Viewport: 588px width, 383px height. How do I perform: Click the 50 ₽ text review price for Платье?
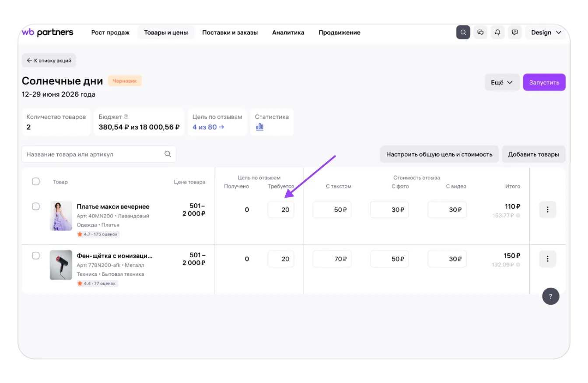[x=332, y=209]
